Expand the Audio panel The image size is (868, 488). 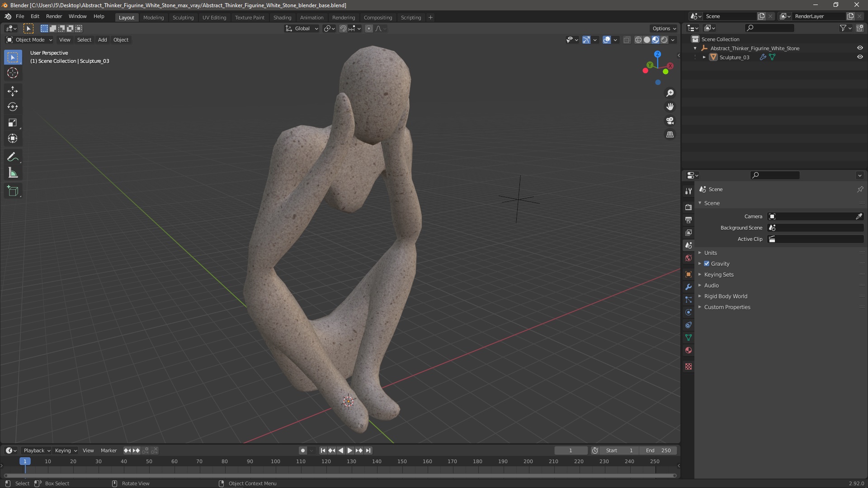(711, 285)
